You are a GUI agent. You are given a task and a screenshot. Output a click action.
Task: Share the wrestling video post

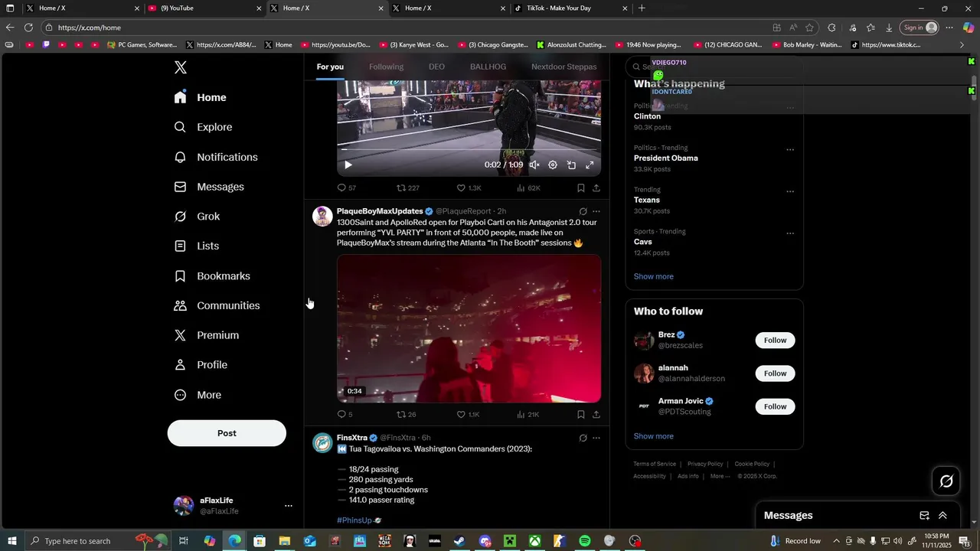click(x=596, y=187)
